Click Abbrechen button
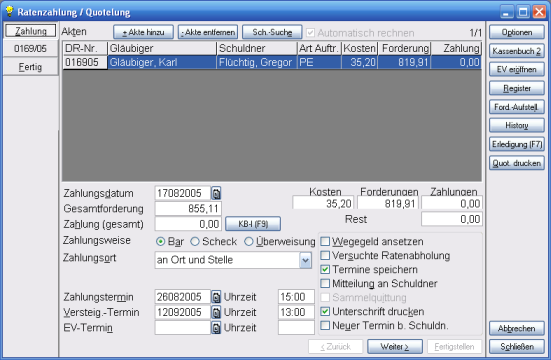The width and height of the screenshot is (551, 360). (517, 328)
